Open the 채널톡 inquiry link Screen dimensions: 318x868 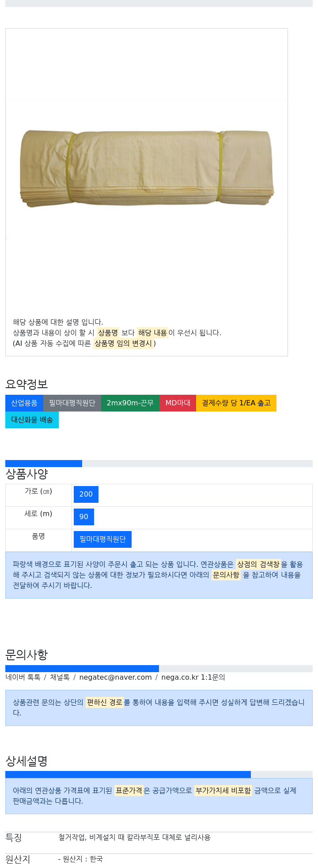point(60,677)
